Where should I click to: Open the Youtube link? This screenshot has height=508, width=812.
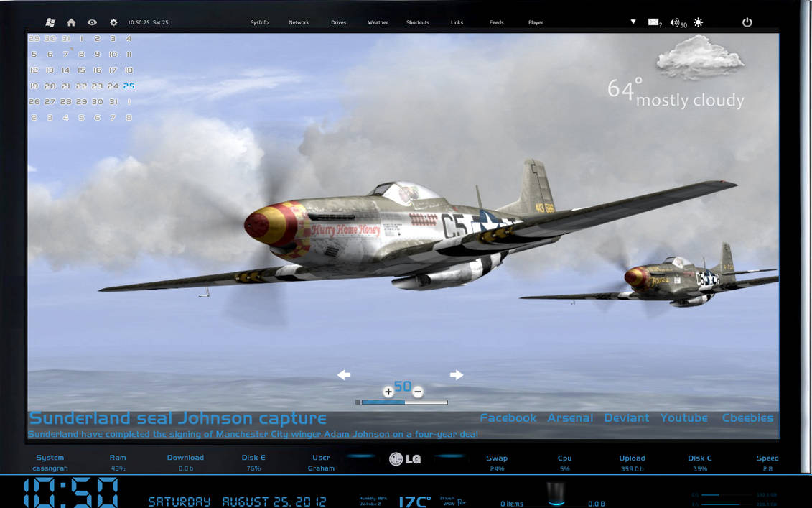tap(683, 417)
